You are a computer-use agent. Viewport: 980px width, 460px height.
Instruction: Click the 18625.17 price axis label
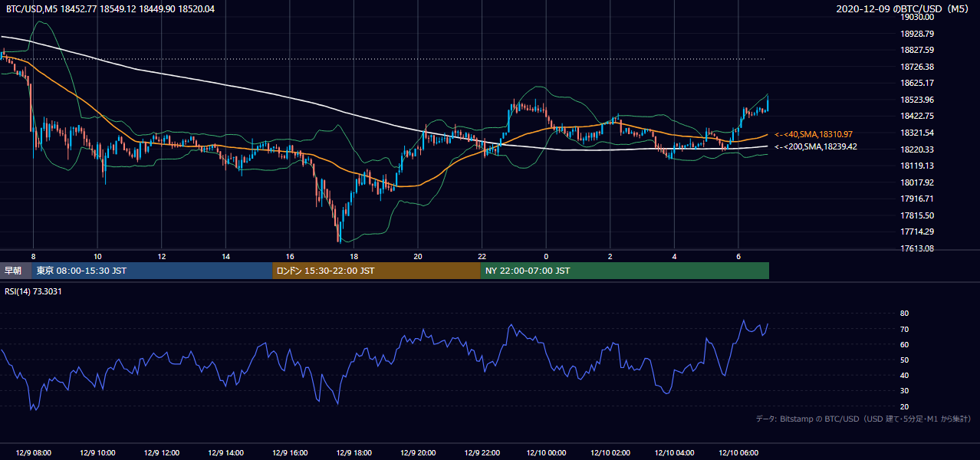917,83
